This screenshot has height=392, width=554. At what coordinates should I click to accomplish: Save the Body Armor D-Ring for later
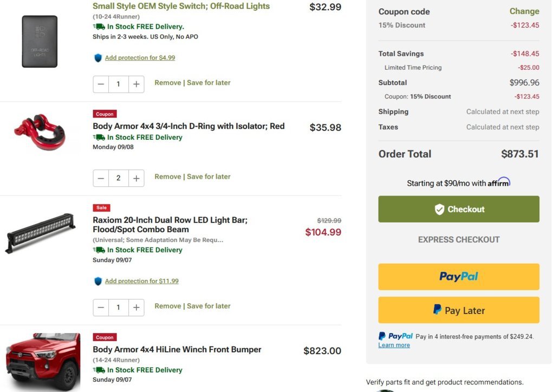coord(208,177)
